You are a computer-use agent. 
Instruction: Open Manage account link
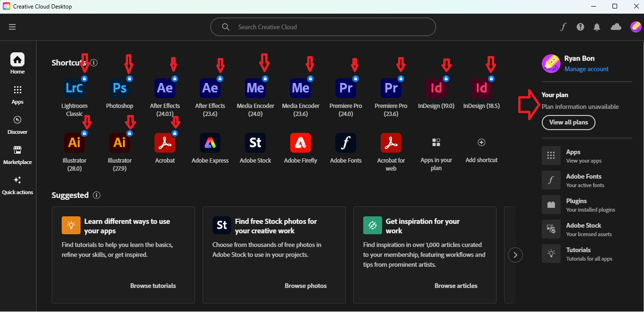click(x=586, y=69)
